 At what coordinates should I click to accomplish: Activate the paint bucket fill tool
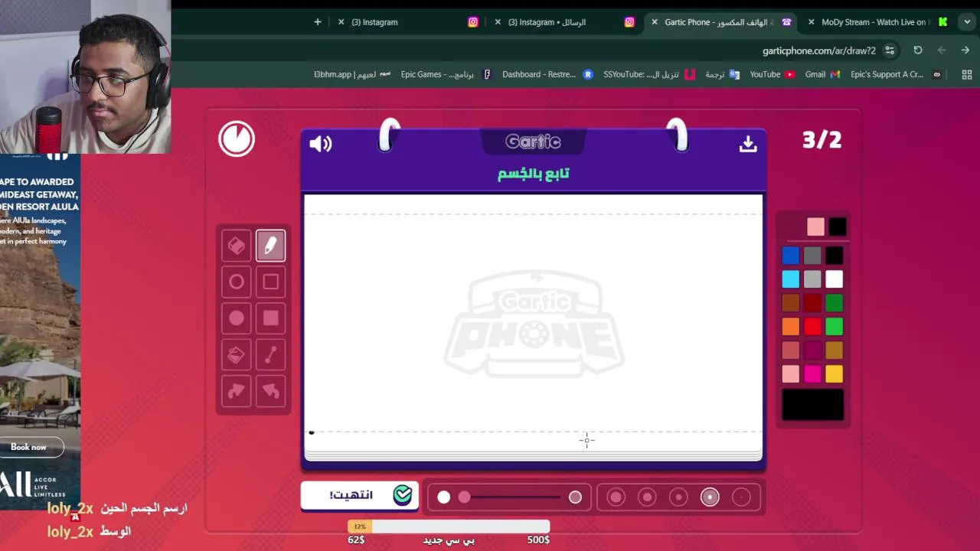tap(237, 354)
